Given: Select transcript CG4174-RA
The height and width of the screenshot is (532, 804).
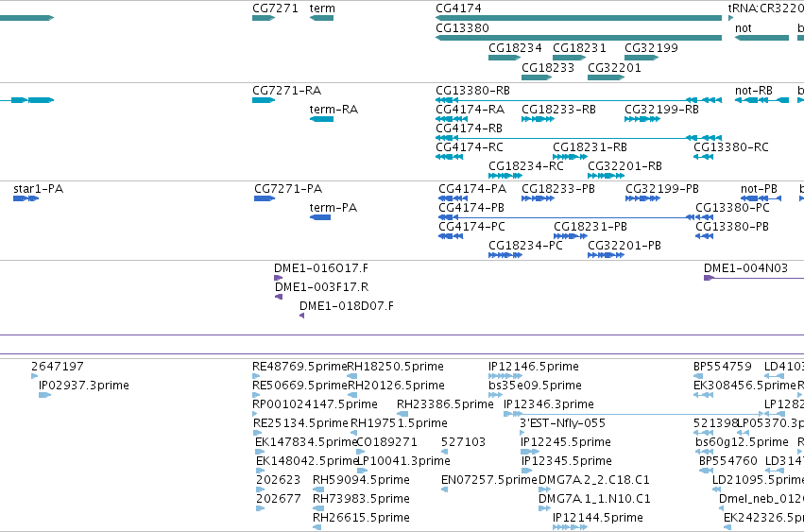Looking at the screenshot, I should pyautogui.click(x=470, y=110).
